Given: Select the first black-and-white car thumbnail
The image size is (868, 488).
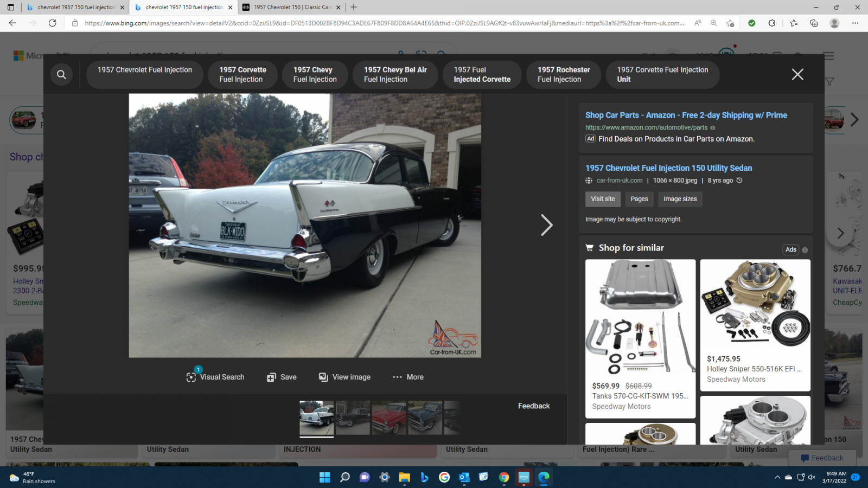Looking at the screenshot, I should [x=316, y=418].
